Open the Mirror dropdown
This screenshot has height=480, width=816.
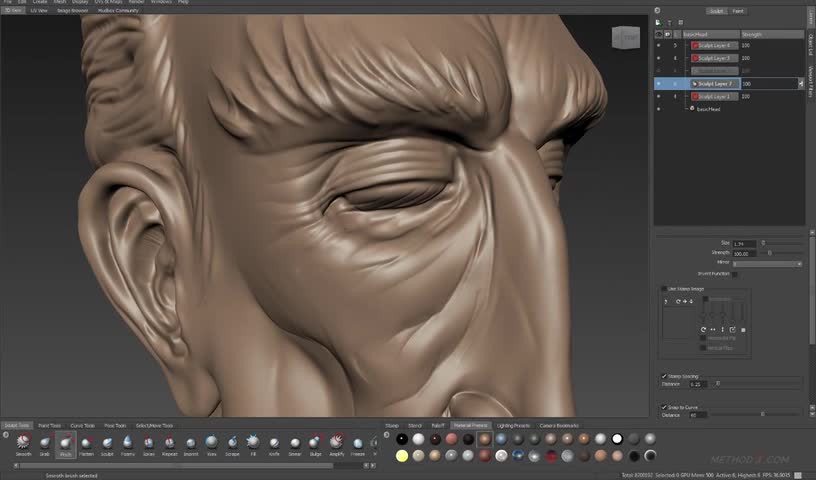(x=767, y=263)
